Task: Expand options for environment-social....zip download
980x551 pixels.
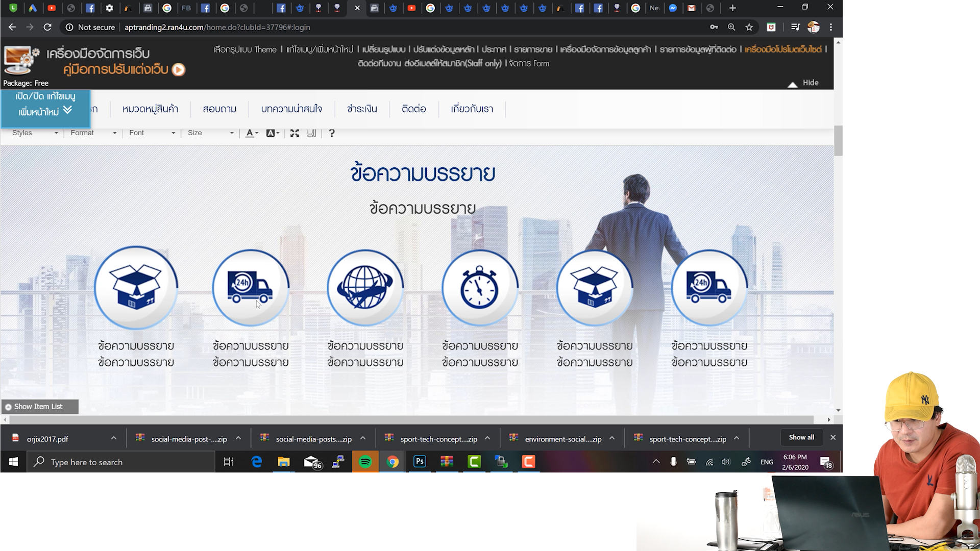Action: click(x=612, y=438)
